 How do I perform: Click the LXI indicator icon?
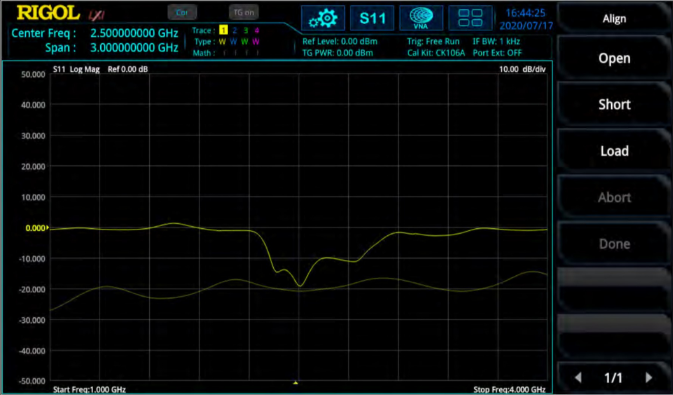click(x=97, y=15)
